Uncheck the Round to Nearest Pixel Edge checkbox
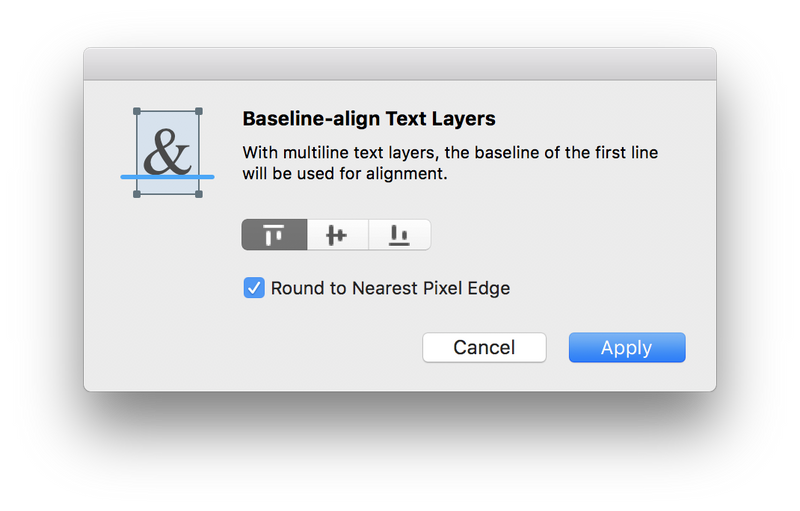Image resolution: width=800 pixels, height=511 pixels. tap(254, 288)
